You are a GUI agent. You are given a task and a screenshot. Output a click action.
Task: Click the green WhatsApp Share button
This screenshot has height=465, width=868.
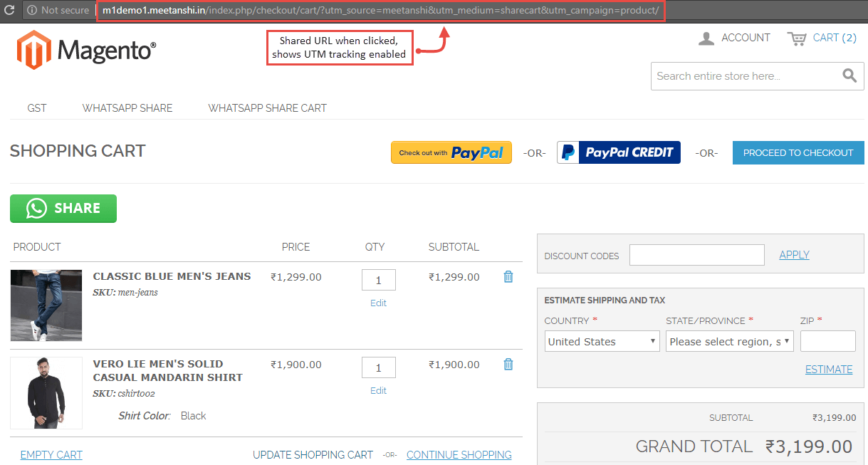(63, 209)
